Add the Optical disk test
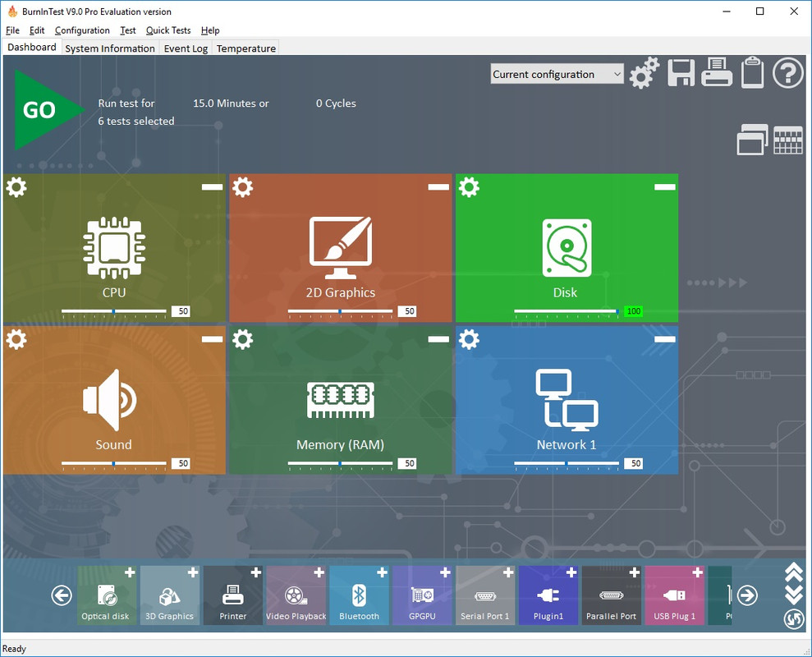812x657 pixels. (x=130, y=572)
